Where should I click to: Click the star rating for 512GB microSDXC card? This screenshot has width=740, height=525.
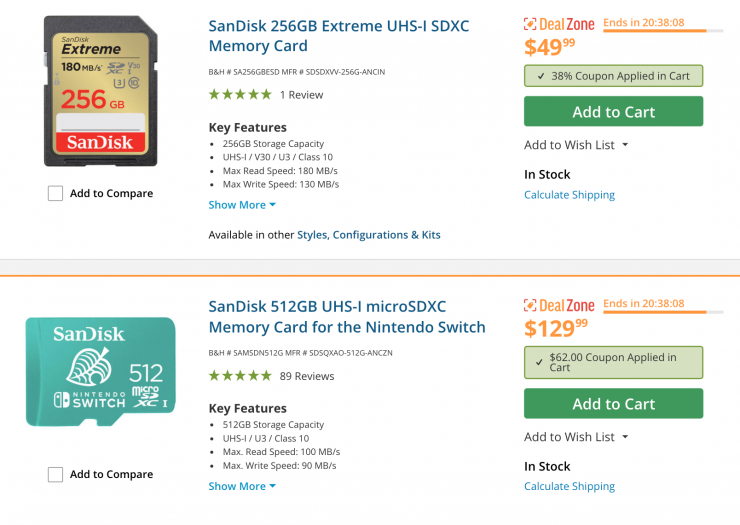coord(240,376)
